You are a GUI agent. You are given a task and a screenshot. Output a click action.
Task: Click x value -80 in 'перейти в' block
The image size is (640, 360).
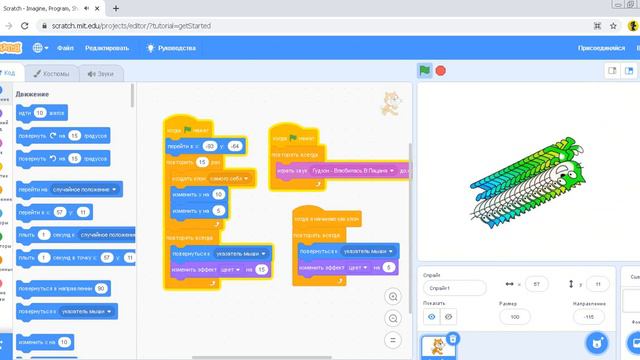[210, 146]
